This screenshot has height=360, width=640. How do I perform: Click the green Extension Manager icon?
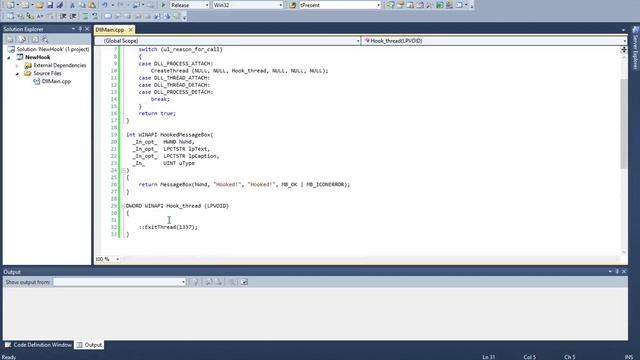click(440, 5)
